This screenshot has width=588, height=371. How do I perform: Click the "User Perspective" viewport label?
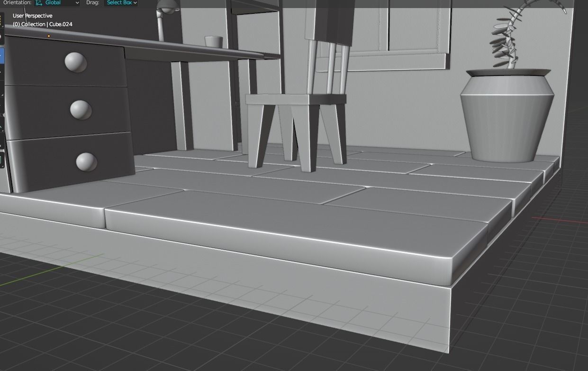click(x=33, y=16)
